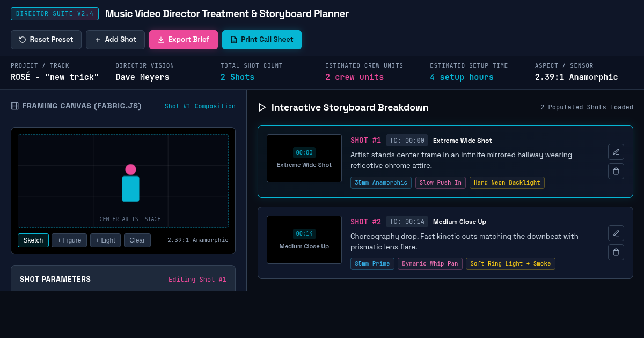The image size is (644, 338).
Task: Open the Shot #2 thumbnail at 00:14
Action: 304,240
